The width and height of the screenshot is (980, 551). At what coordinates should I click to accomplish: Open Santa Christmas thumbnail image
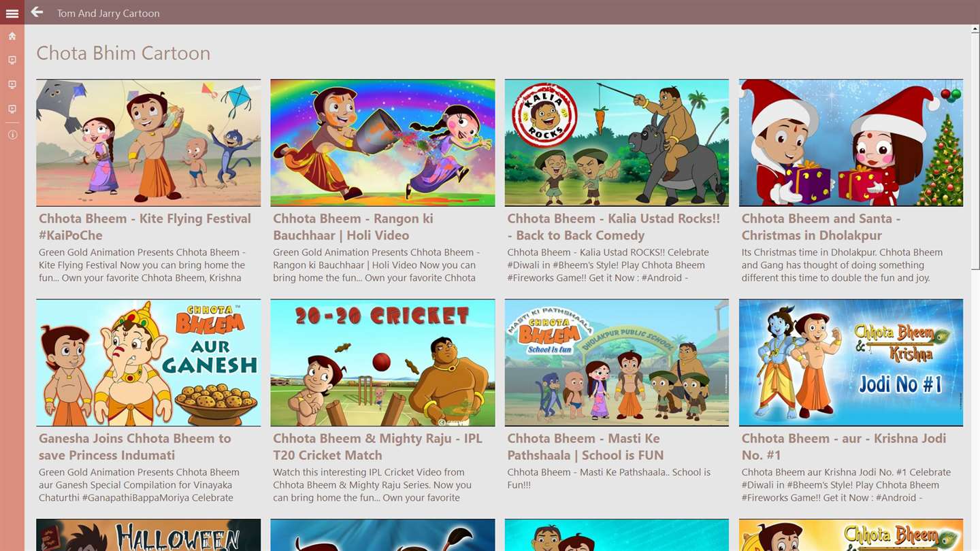[851, 143]
